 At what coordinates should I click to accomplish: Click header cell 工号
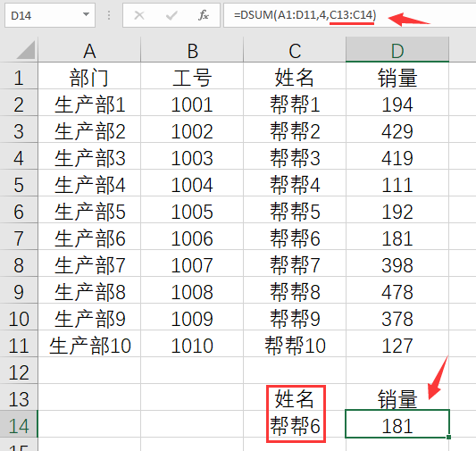192,76
